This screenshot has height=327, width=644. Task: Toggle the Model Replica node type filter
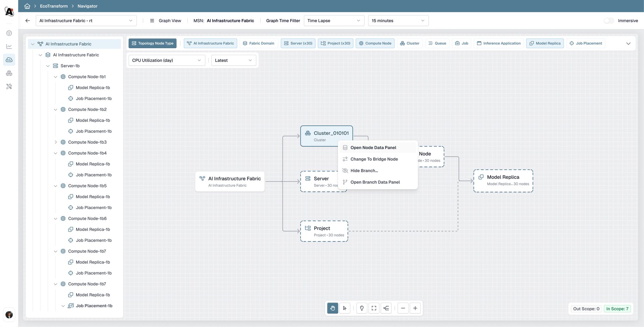click(x=545, y=43)
